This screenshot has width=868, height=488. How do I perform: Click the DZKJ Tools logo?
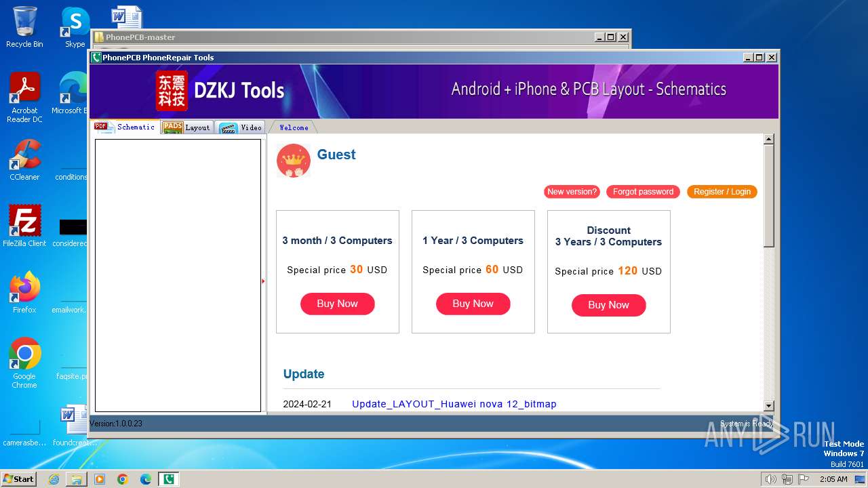220,91
